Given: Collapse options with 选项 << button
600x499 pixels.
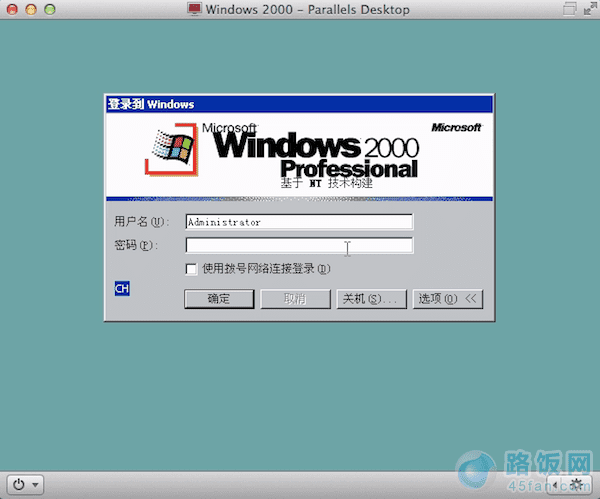Looking at the screenshot, I should coord(448,299).
